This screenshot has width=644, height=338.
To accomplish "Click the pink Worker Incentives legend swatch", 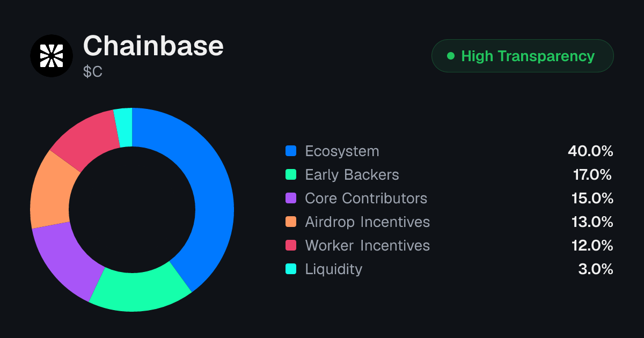I will tap(291, 246).
